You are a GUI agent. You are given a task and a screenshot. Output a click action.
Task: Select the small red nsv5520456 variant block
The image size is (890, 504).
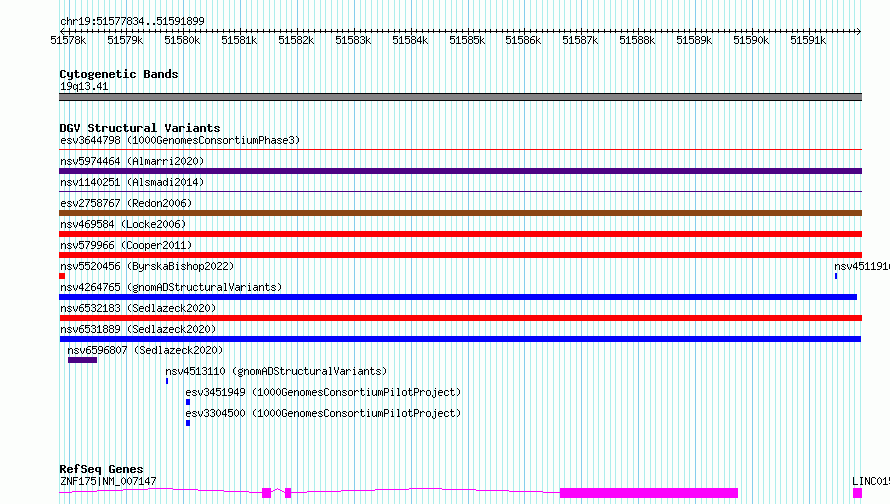pyautogui.click(x=62, y=276)
